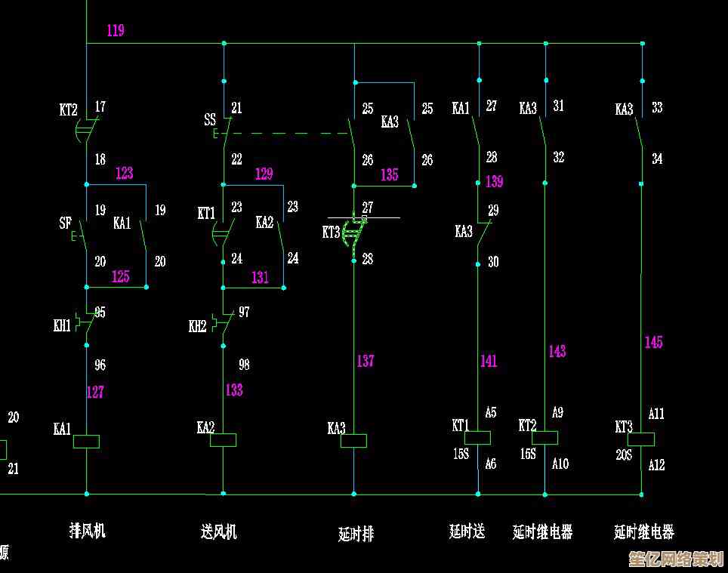Select the KT3 20S timer coil
Screen dimensions: 728x573
(x=641, y=439)
